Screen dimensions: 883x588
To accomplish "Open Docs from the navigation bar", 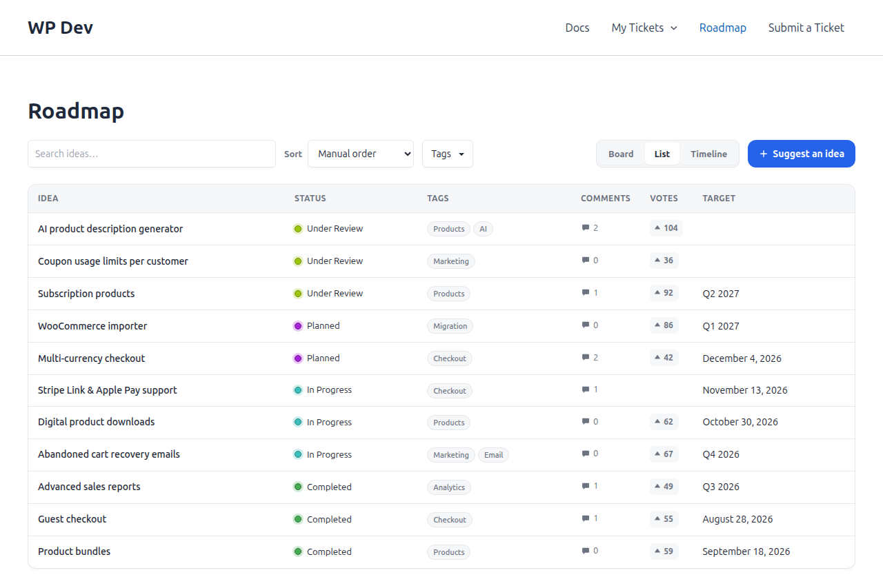I will 577,28.
